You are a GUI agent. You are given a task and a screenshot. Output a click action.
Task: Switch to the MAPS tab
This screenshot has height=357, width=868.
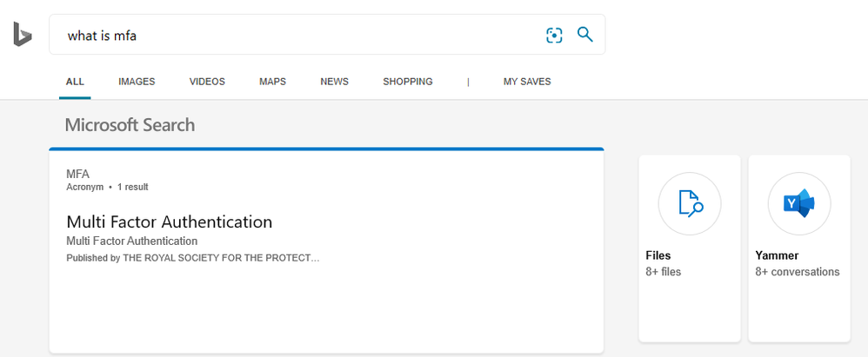point(272,82)
